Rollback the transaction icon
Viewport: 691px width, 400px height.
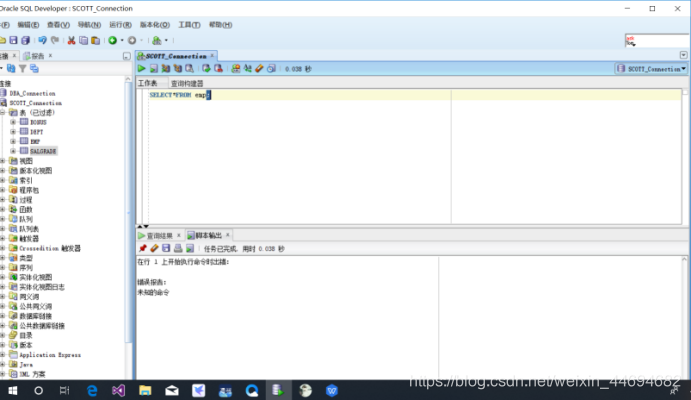pos(218,68)
